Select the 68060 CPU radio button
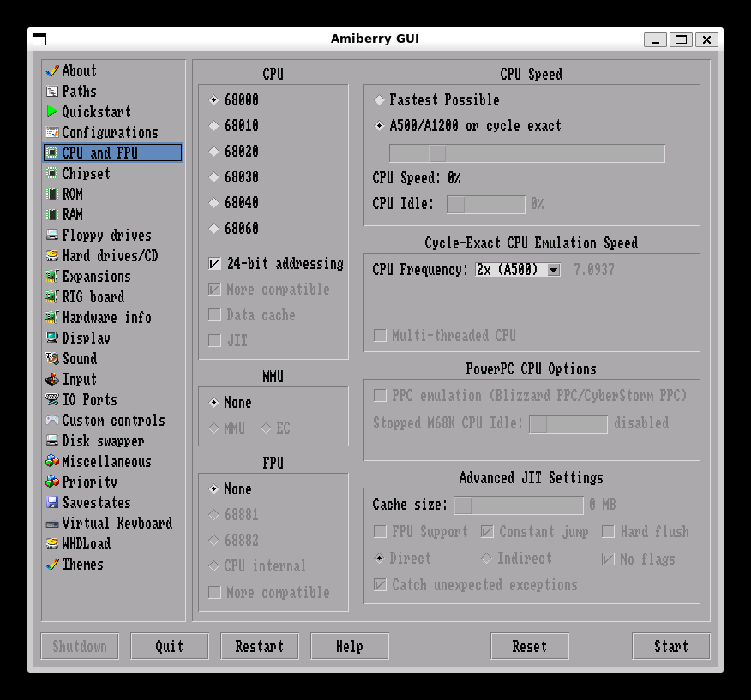 point(214,229)
